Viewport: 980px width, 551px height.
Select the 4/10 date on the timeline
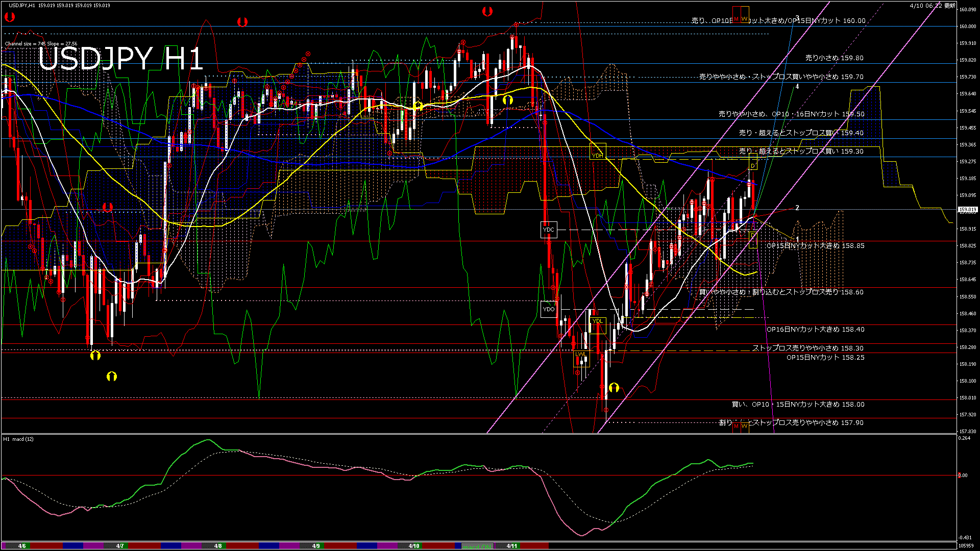(x=414, y=546)
